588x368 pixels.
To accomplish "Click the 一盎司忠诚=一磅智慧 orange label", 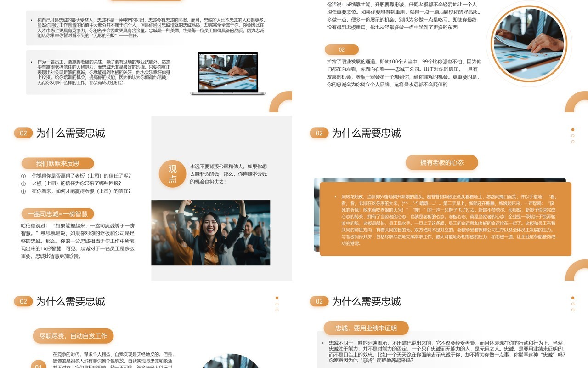I will [x=57, y=213].
